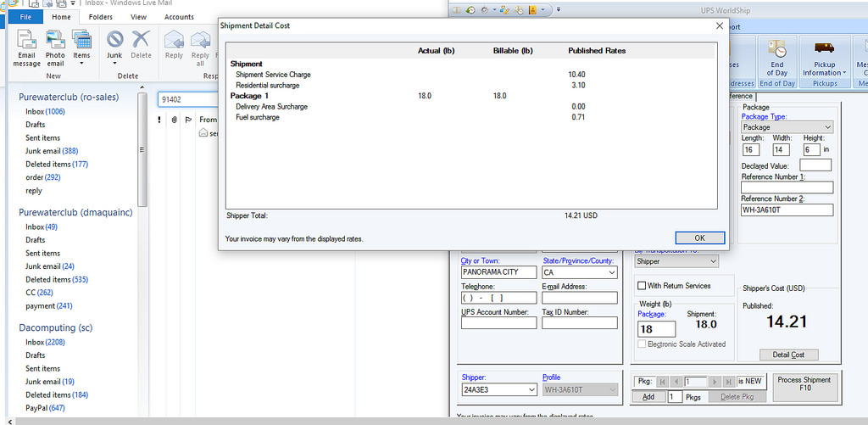
Task: Click the City or Town field
Action: tap(498, 272)
